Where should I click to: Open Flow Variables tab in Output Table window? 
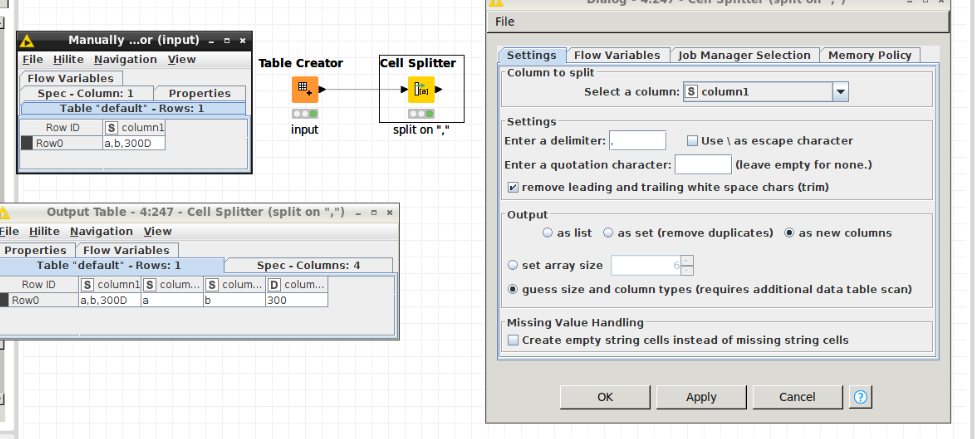126,250
